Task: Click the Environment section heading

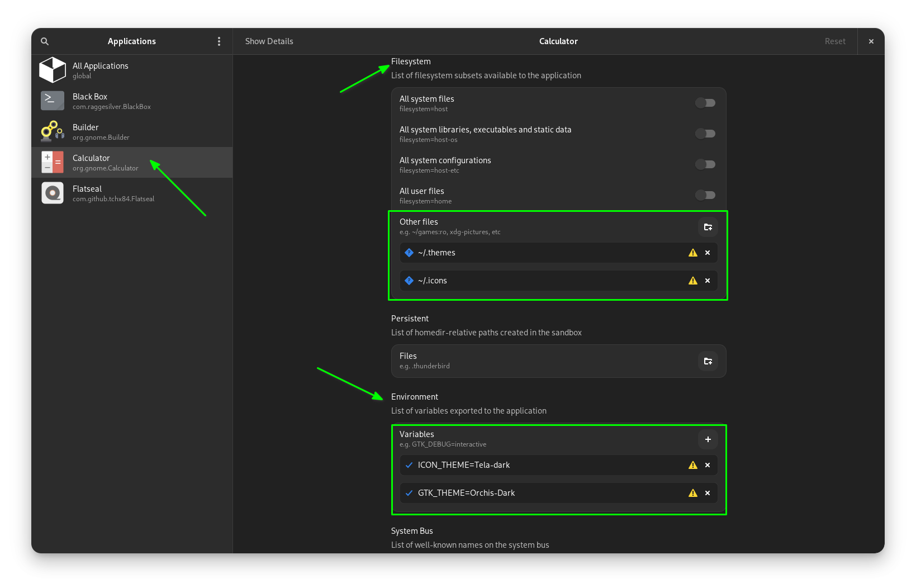Action: coord(415,397)
